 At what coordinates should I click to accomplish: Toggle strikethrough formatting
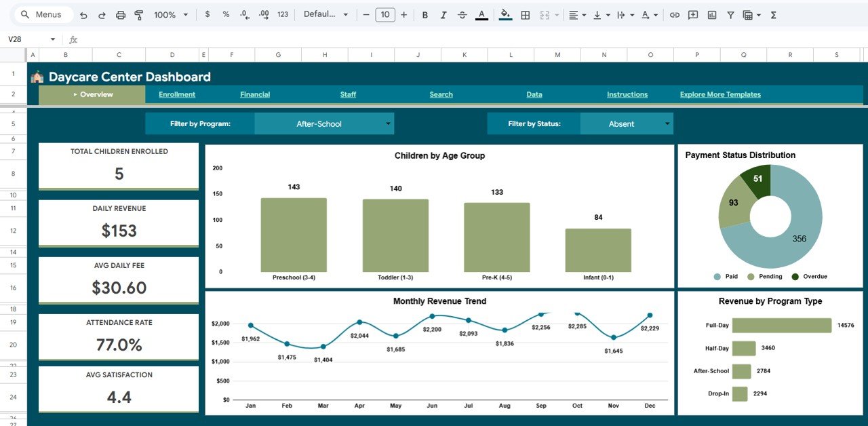[462, 14]
